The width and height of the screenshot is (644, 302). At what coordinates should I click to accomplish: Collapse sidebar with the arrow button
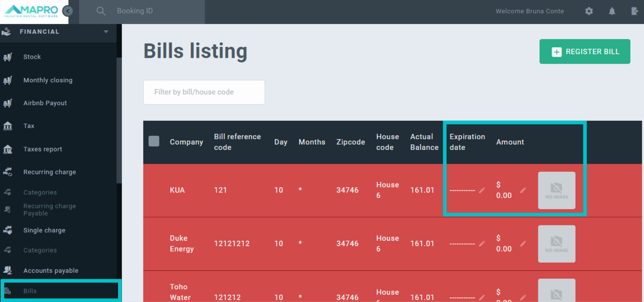coord(68,11)
